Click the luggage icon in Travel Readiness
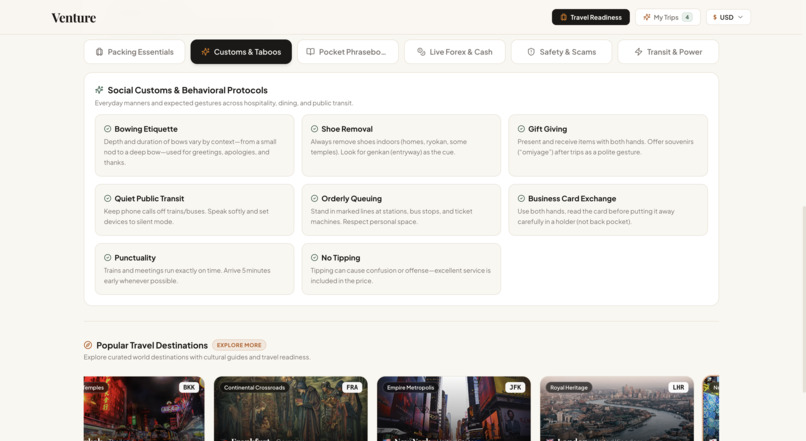 point(563,17)
